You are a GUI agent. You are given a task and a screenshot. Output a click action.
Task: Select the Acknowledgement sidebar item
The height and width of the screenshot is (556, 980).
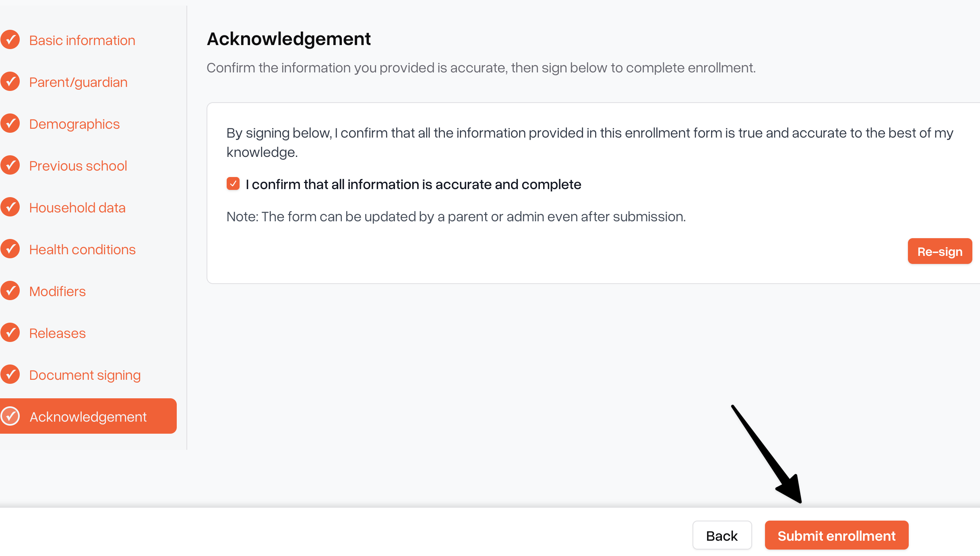tap(88, 416)
